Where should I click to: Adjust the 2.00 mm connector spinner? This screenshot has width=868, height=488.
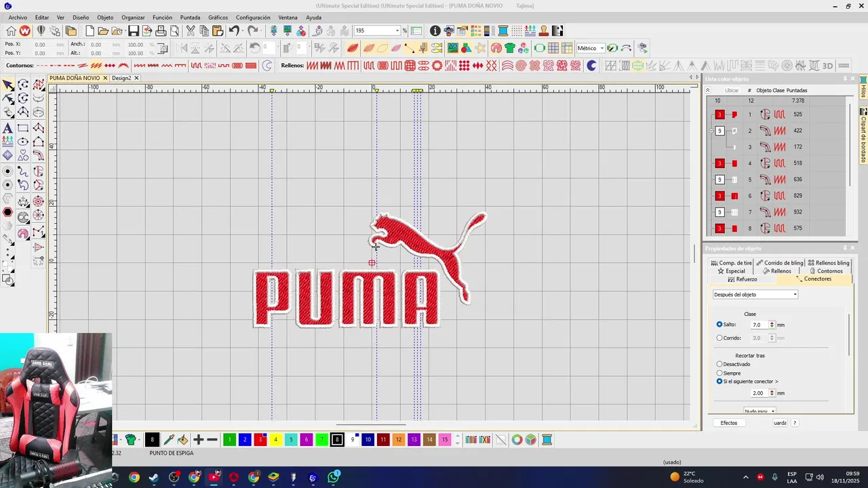pyautogui.click(x=772, y=393)
